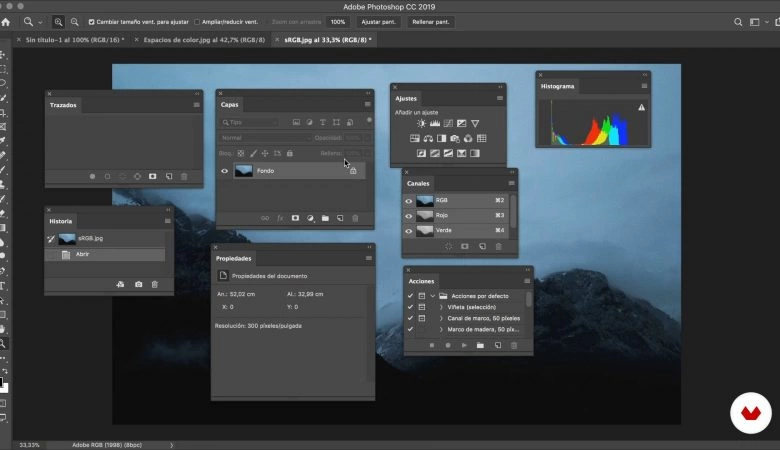Open the Capas panel options menu

coord(367,104)
